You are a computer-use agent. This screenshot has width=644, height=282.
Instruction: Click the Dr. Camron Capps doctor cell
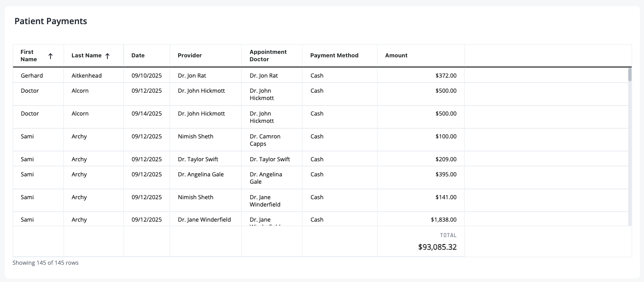tap(272, 140)
